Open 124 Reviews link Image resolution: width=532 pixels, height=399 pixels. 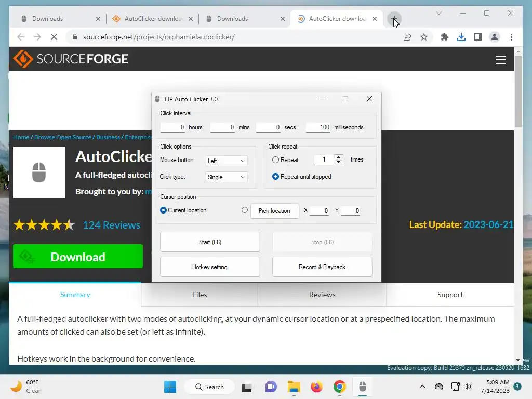[111, 225]
